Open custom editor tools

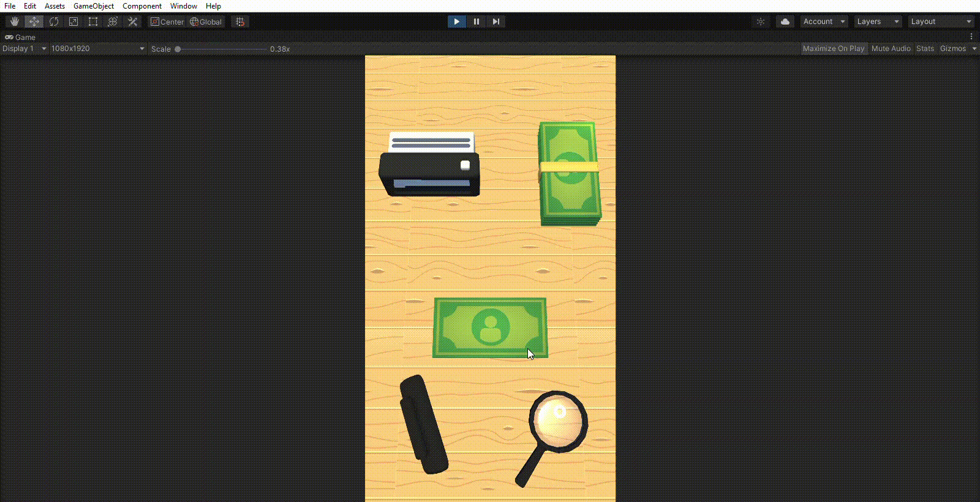(x=132, y=21)
